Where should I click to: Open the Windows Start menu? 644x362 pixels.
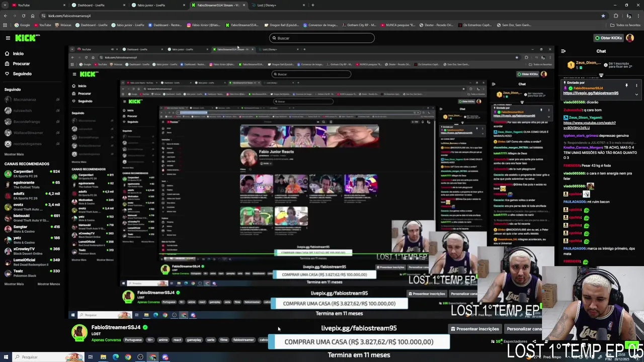tap(6, 357)
